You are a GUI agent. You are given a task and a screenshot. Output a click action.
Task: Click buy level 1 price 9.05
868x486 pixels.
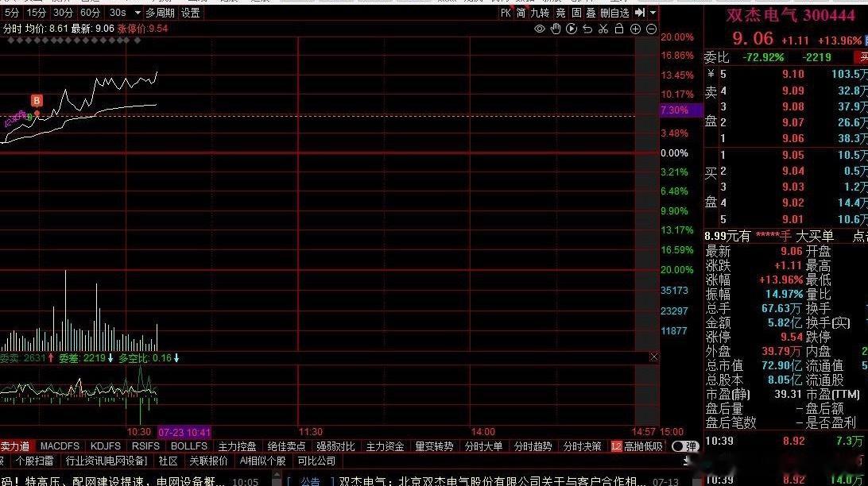[792, 155]
